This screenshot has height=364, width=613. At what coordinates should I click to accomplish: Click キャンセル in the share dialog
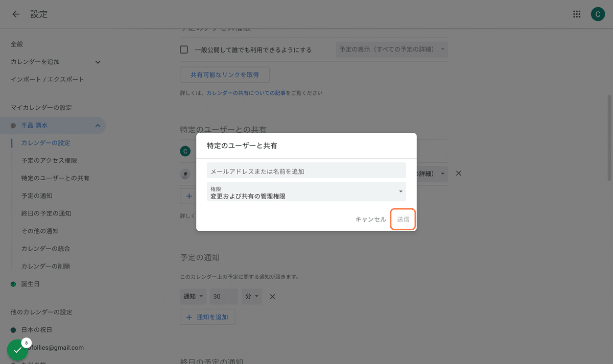pyautogui.click(x=371, y=220)
